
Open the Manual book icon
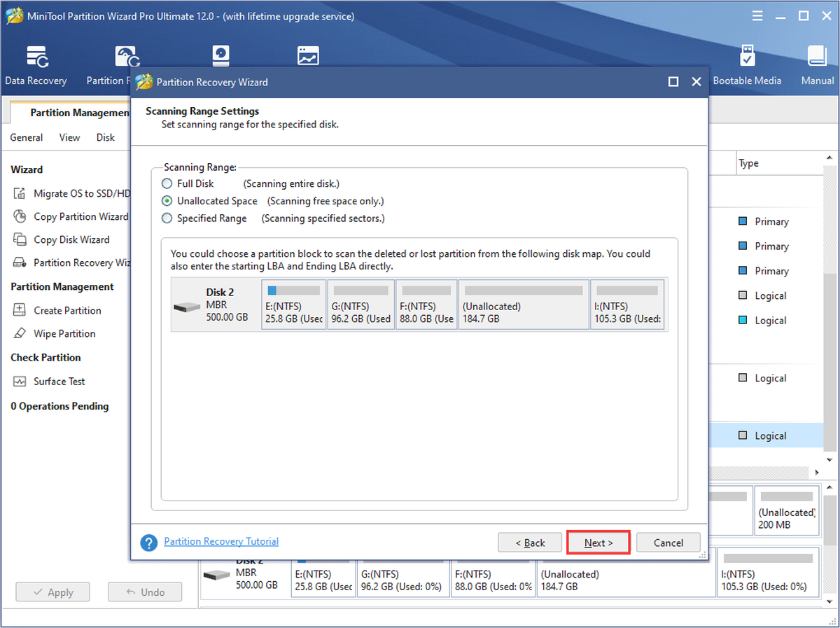817,57
